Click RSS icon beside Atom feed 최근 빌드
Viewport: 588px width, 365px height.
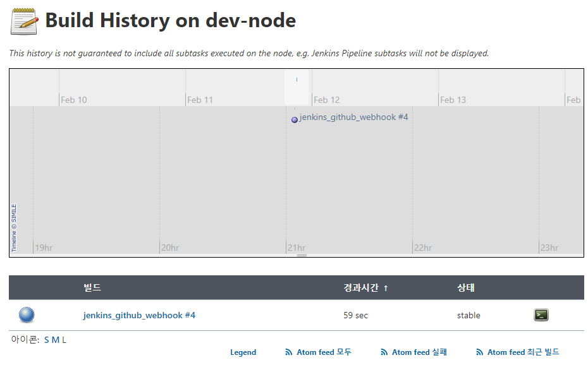click(480, 352)
